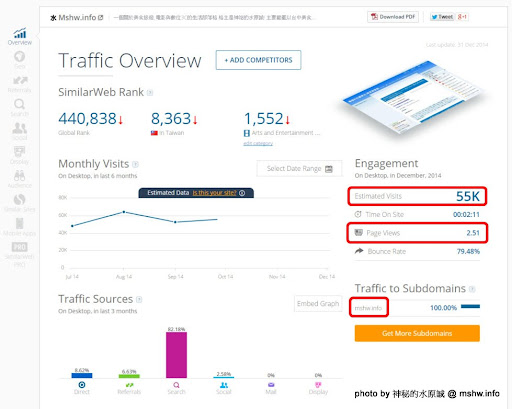
Task: Open the Geo sidebar section
Action: pyautogui.click(x=20, y=60)
